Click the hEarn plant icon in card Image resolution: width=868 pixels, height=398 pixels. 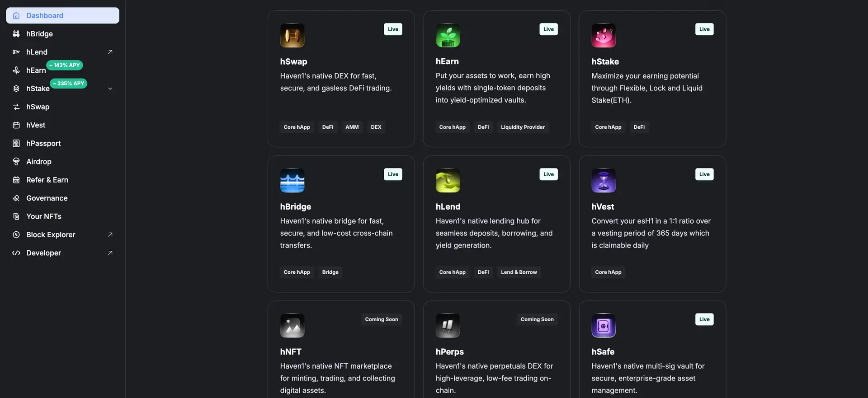pyautogui.click(x=448, y=35)
